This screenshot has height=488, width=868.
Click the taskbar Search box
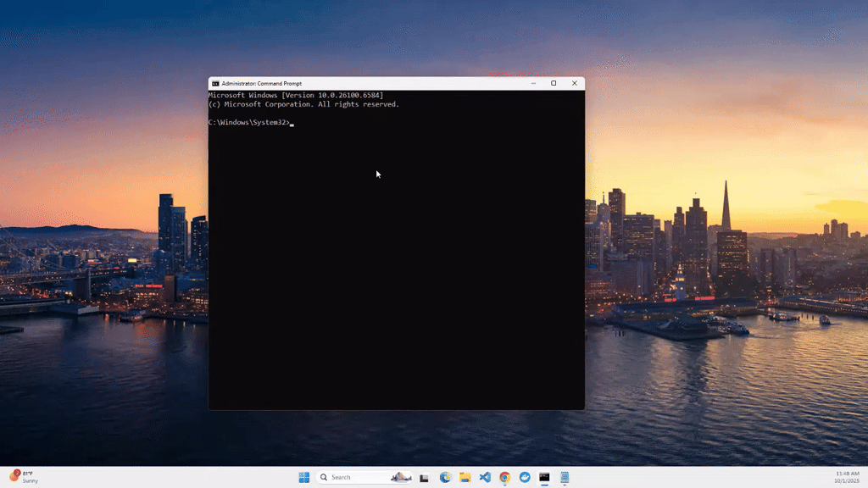364,478
